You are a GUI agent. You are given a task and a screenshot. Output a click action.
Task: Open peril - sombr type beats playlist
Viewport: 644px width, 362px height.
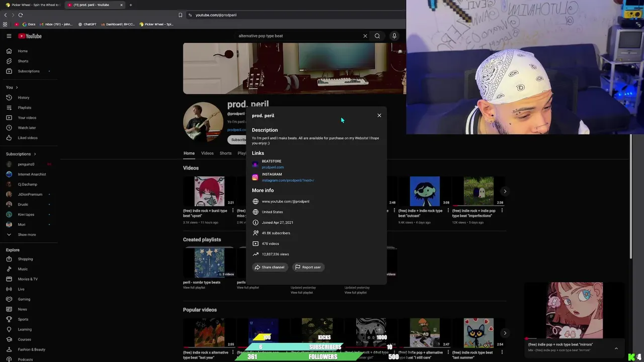[x=209, y=262]
